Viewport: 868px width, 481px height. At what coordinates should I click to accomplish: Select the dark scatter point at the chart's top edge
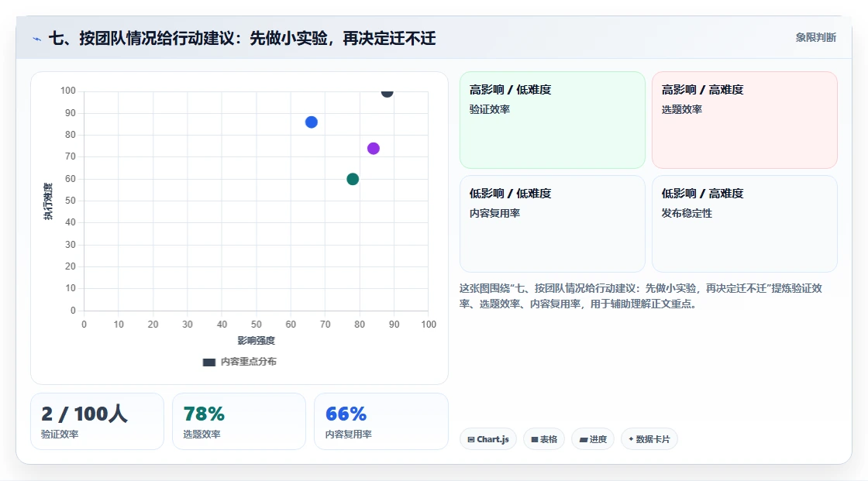387,92
